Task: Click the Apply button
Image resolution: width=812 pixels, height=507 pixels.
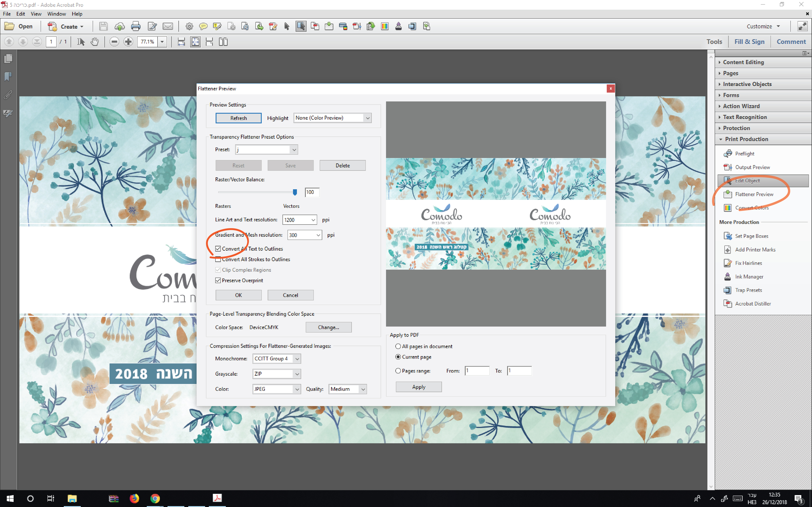Action: tap(418, 387)
